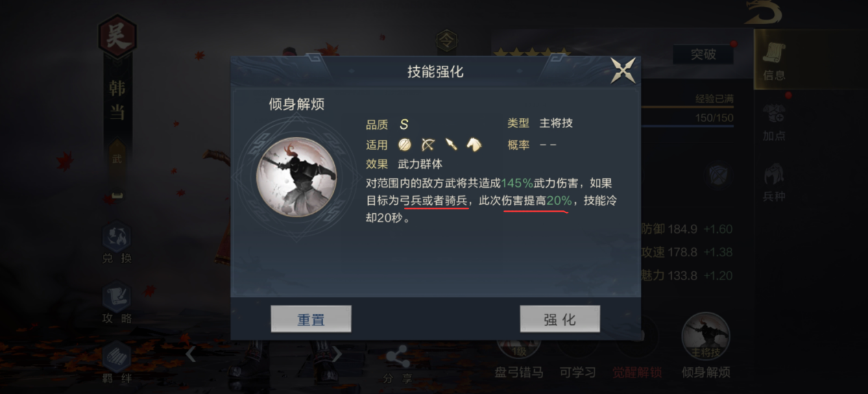The image size is (868, 394).
Task: Tap the 突破 breakthrough button
Action: point(703,54)
